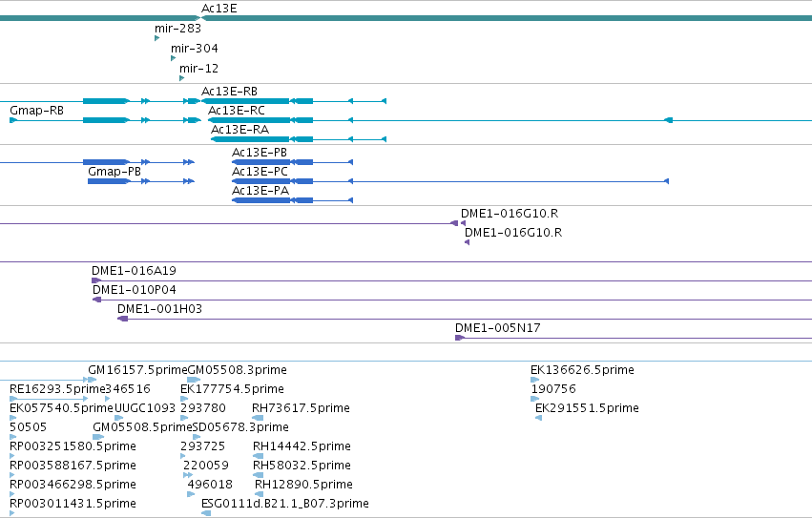Click the 346516 feature label
Image resolution: width=812 pixels, height=518 pixels.
pyautogui.click(x=128, y=389)
